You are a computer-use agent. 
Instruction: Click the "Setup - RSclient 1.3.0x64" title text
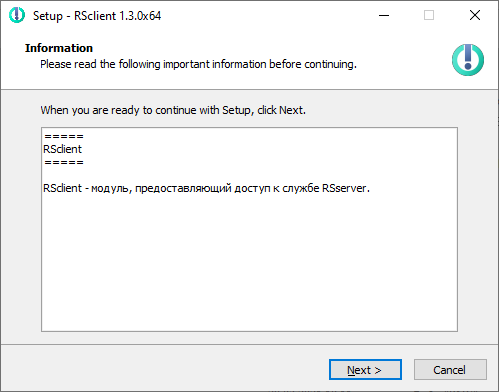(x=97, y=16)
